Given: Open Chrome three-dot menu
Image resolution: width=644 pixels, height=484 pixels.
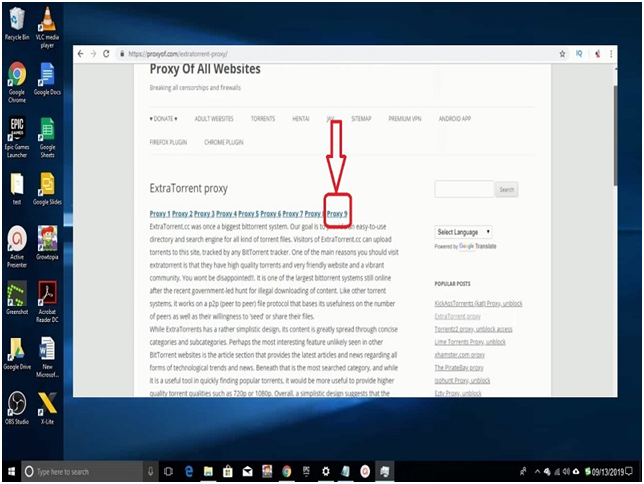Looking at the screenshot, I should click(x=611, y=54).
